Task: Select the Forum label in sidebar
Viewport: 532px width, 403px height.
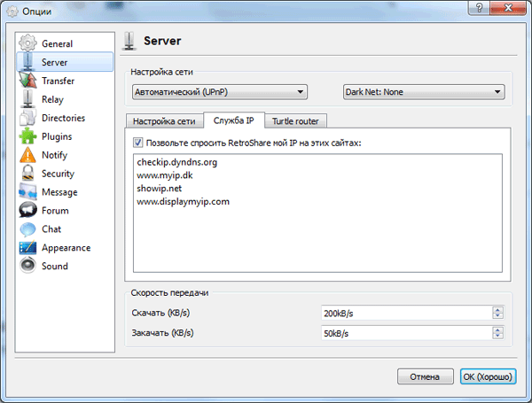Action: coord(55,211)
